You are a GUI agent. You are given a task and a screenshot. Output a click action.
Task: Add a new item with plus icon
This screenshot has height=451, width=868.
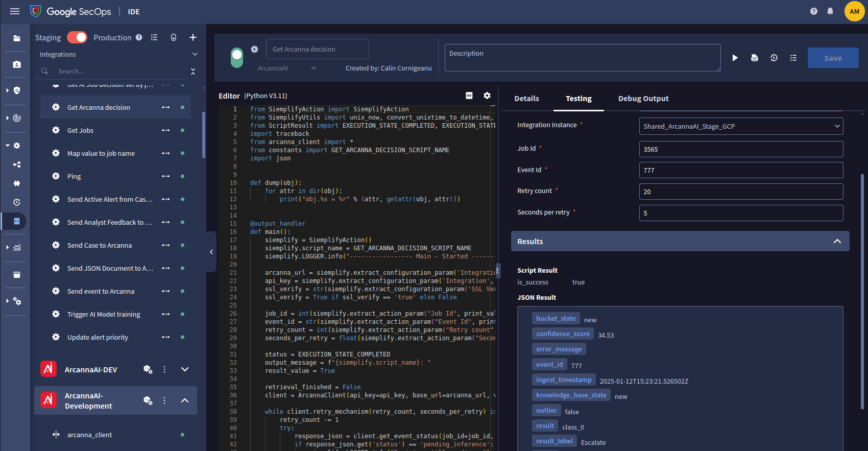[x=193, y=37]
